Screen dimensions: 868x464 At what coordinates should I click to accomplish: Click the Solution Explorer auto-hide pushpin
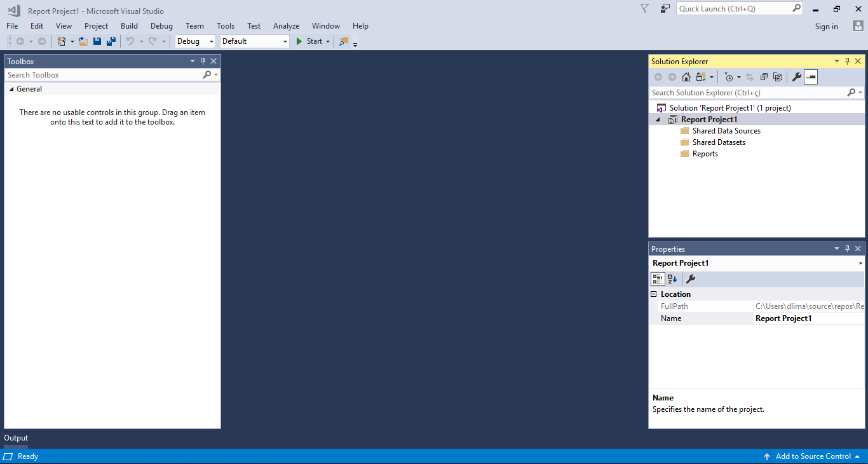[847, 61]
